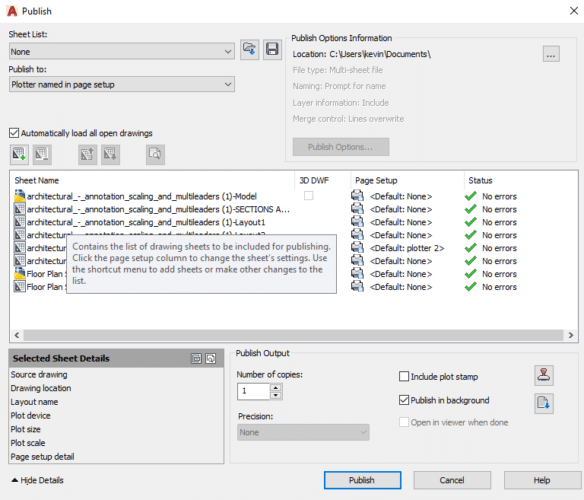Screen dimensions: 584x500
Task: Click the last Floor Plan sheet row
Action: pos(40,287)
